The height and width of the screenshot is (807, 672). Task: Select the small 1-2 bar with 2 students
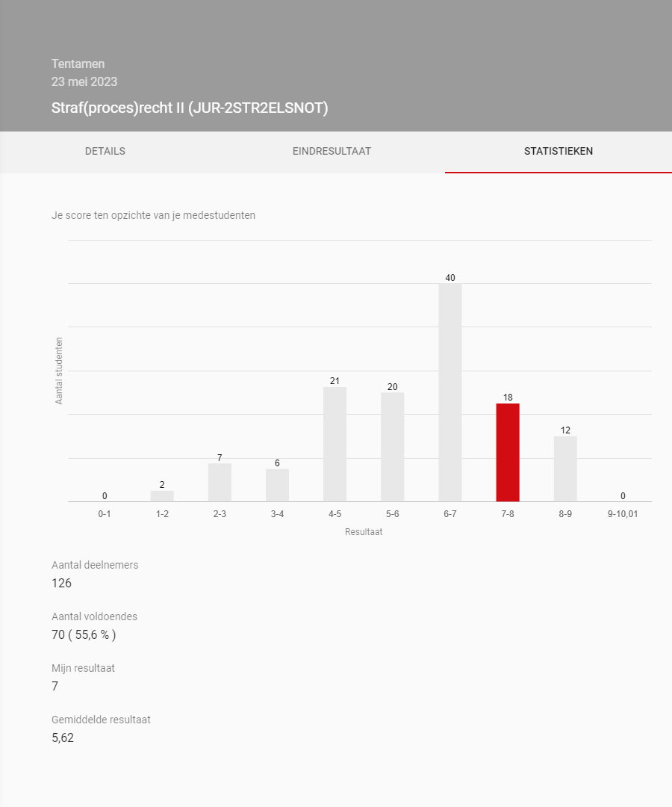click(x=162, y=496)
